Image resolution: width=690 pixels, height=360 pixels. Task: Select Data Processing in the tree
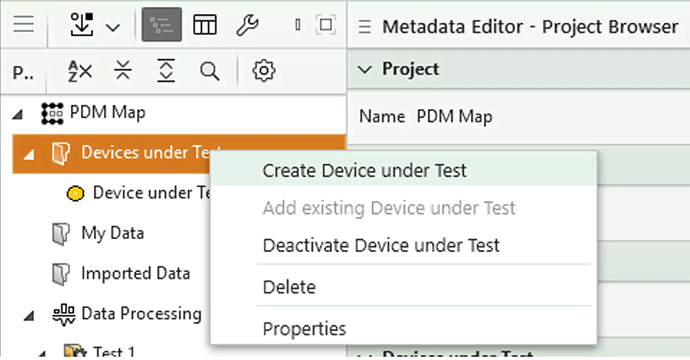(141, 314)
